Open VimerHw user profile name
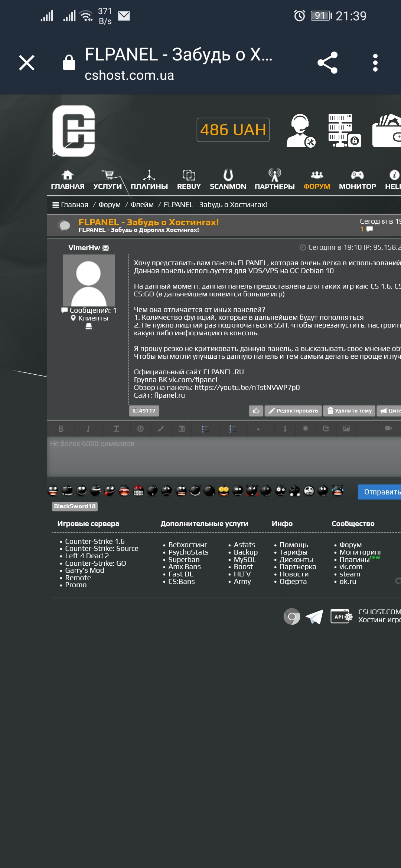The width and height of the screenshot is (401, 868). coord(84,248)
